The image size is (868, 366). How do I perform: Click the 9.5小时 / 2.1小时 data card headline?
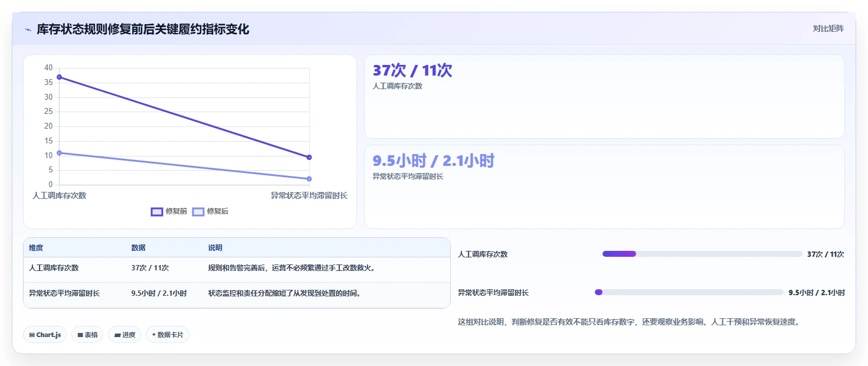coord(434,161)
